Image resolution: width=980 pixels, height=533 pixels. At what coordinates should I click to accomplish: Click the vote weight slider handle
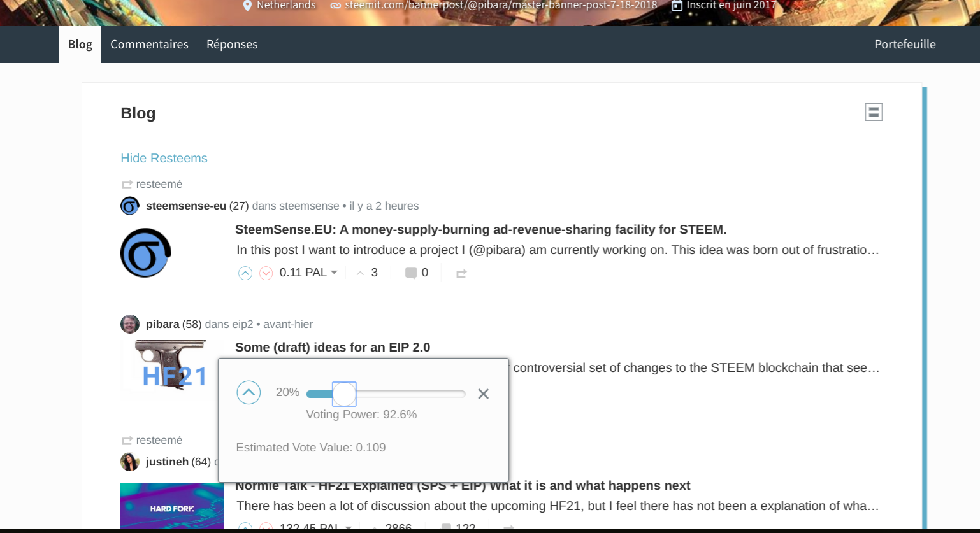[344, 394]
